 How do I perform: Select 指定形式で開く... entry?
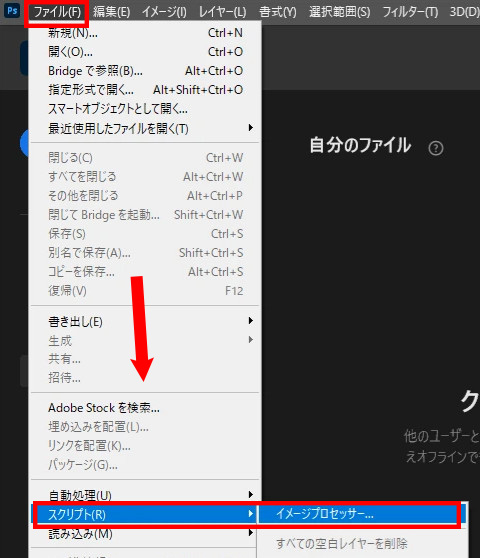click(x=145, y=90)
